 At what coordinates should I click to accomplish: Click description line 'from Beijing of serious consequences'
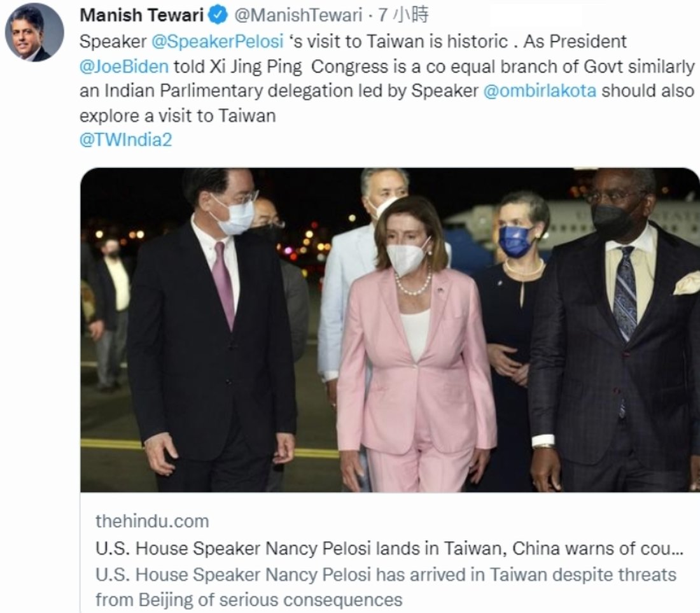[x=249, y=600]
